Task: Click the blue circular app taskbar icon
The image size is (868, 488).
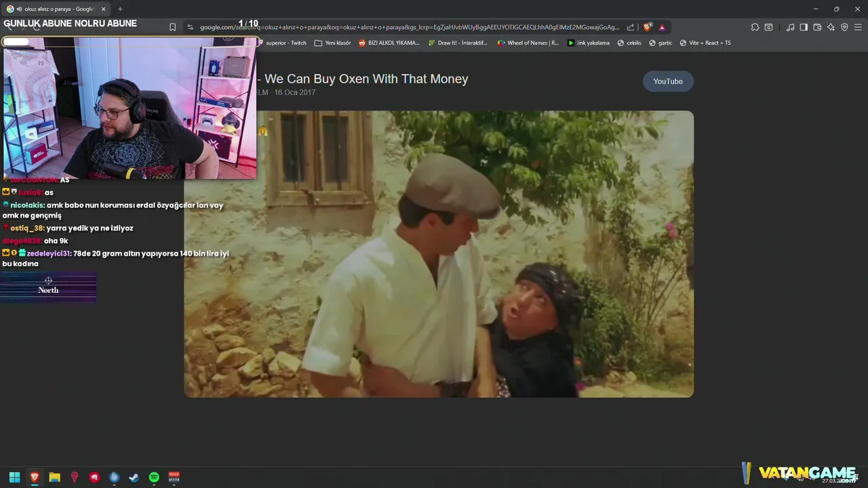Action: [114, 477]
